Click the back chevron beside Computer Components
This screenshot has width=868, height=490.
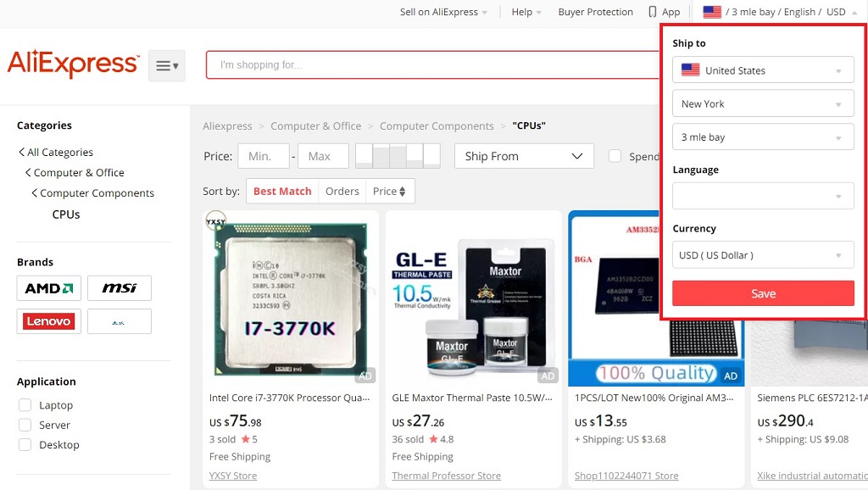34,193
